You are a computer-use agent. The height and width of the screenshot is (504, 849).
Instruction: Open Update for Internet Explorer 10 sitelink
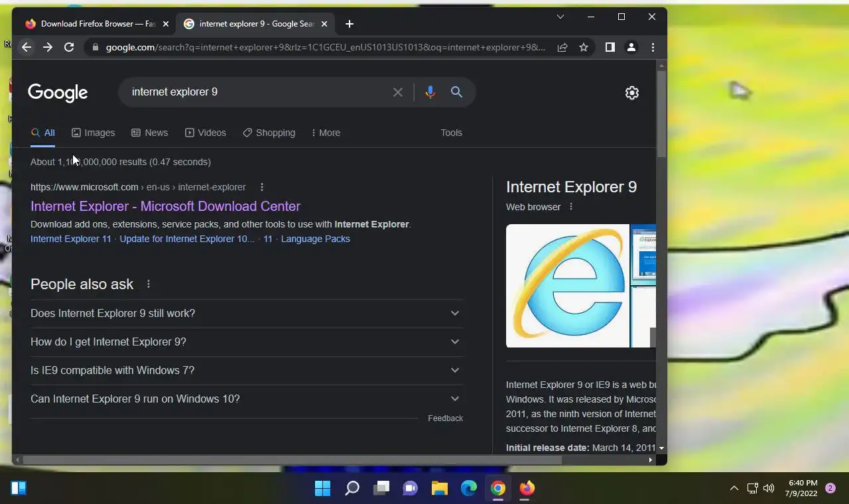[x=187, y=239]
